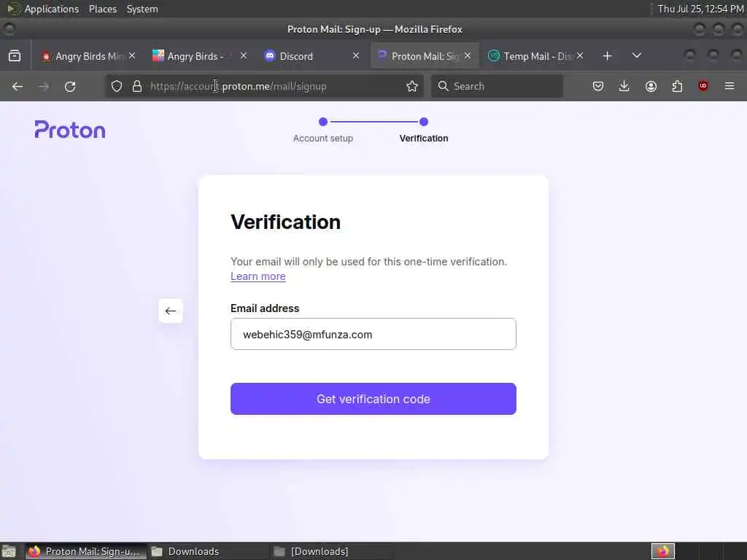Click the clock showing Thu Jul 25
The width and height of the screenshot is (747, 560).
700,9
